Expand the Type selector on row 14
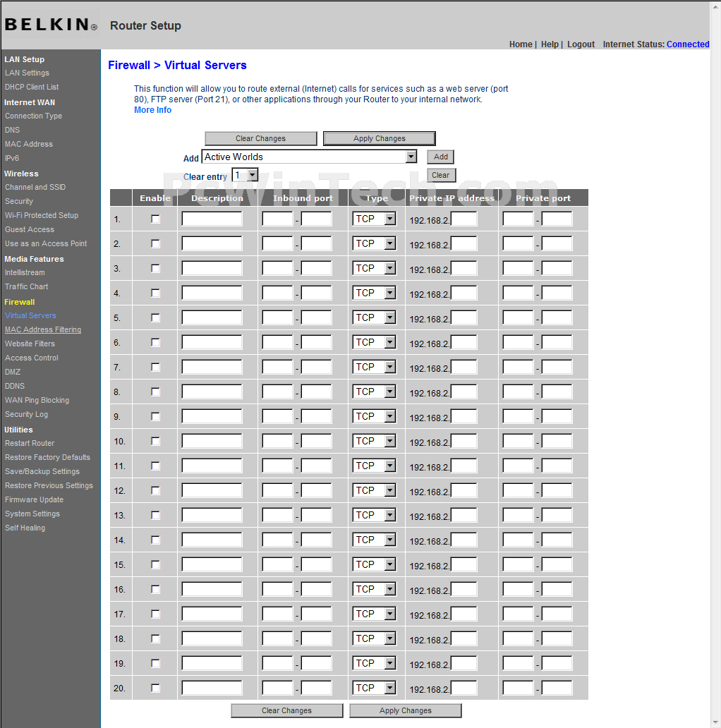The height and width of the screenshot is (728, 721). (x=374, y=540)
